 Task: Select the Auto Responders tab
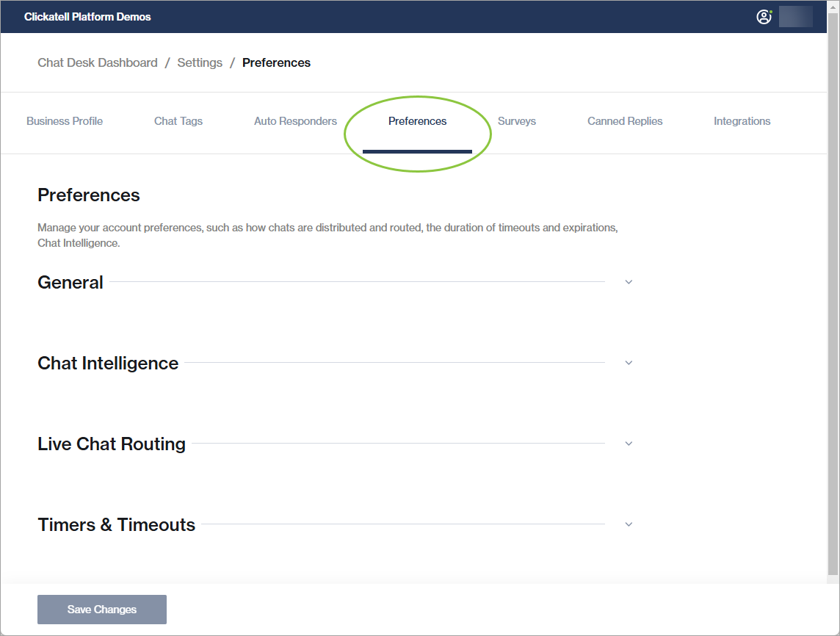tap(295, 121)
